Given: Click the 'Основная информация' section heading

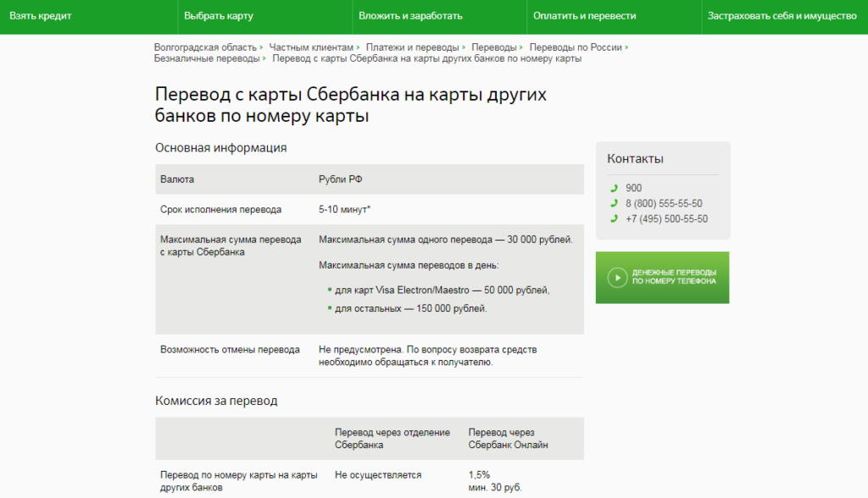Looking at the screenshot, I should pyautogui.click(x=221, y=147).
